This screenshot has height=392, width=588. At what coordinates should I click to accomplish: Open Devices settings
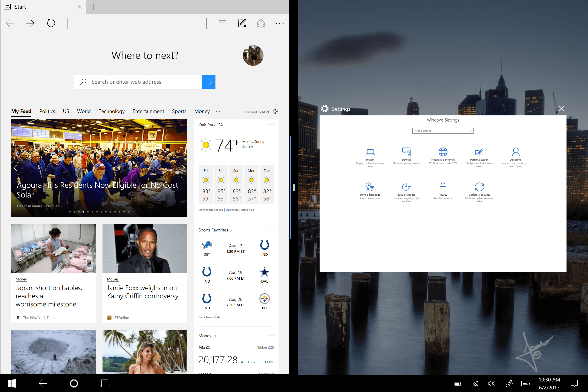(x=406, y=156)
